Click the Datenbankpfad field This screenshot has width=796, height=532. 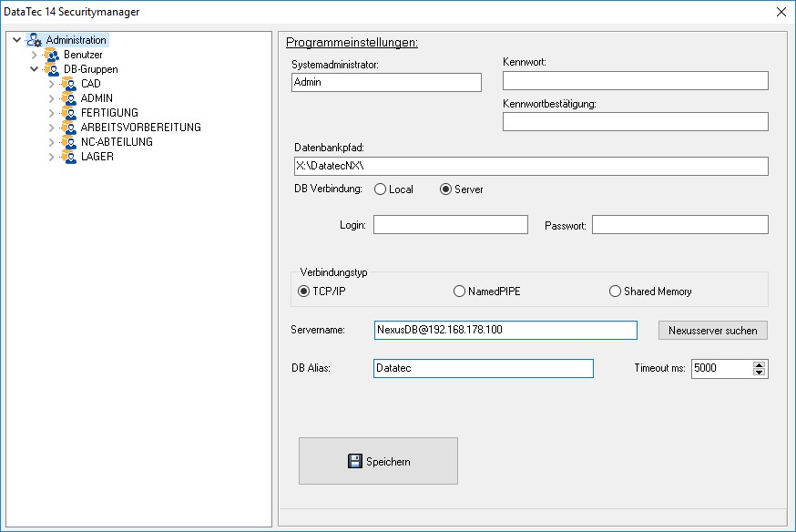[x=531, y=166]
